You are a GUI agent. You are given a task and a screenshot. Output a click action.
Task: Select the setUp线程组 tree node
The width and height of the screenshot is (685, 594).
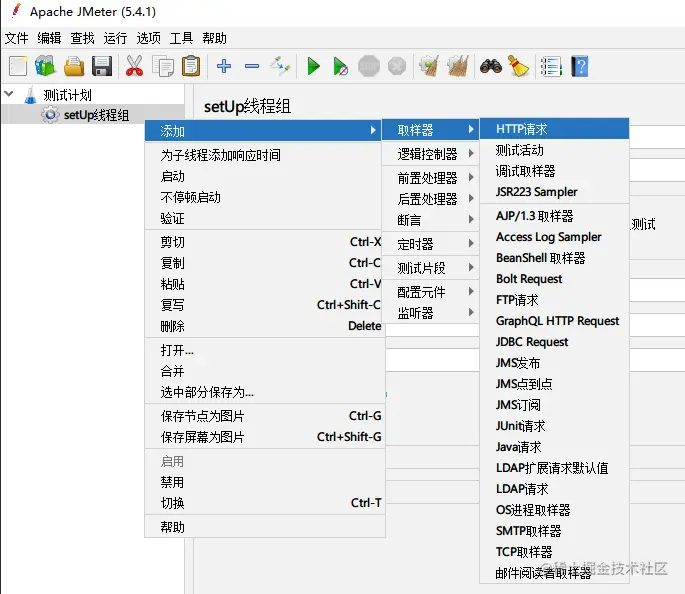click(x=96, y=115)
